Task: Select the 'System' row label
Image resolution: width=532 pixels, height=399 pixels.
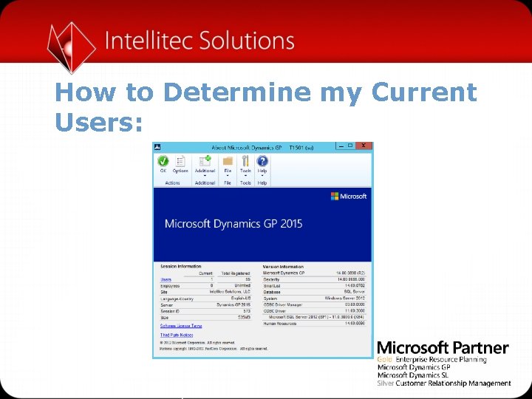Action: pyautogui.click(x=270, y=299)
